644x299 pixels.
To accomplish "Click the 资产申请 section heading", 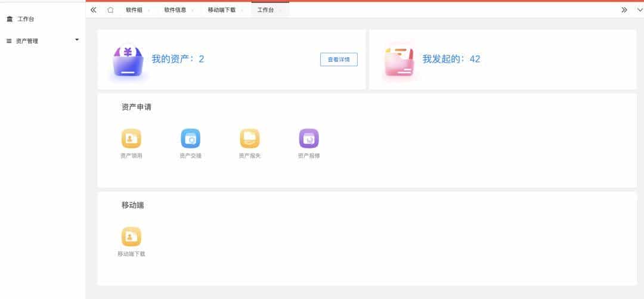I will click(x=137, y=107).
